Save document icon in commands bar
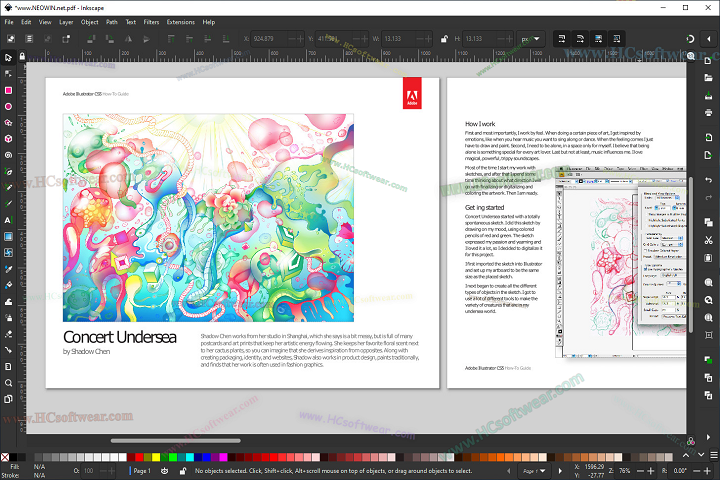The height and width of the screenshot is (480, 720). tap(708, 96)
